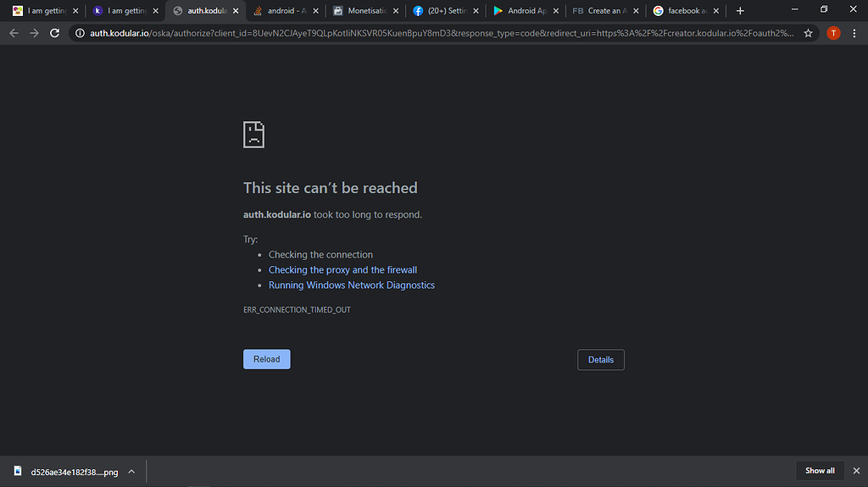Reload page using toolbar refresh icon

54,33
